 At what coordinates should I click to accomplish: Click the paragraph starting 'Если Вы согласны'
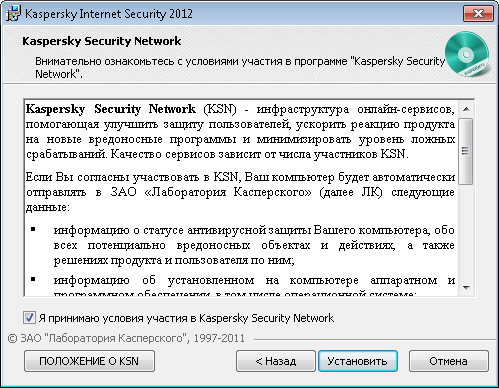240,192
